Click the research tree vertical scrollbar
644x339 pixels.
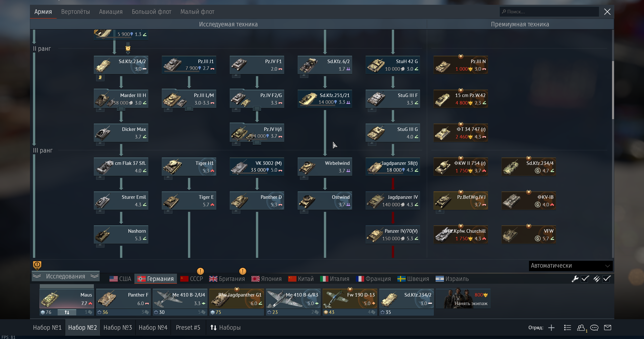613,90
